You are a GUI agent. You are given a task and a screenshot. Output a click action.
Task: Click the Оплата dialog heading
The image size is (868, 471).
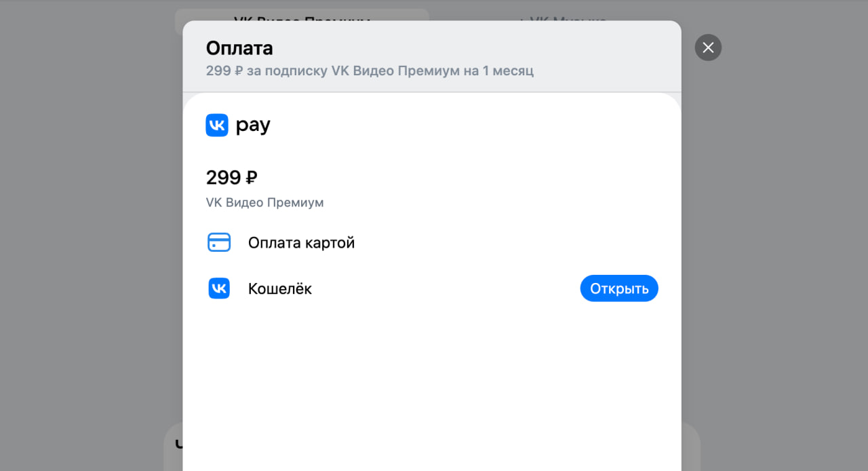[x=239, y=48]
